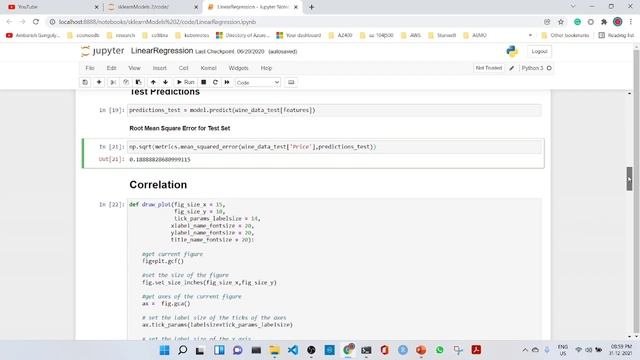Click the Python 3 kernel indicator circle
640x360 pixels.
(x=549, y=68)
